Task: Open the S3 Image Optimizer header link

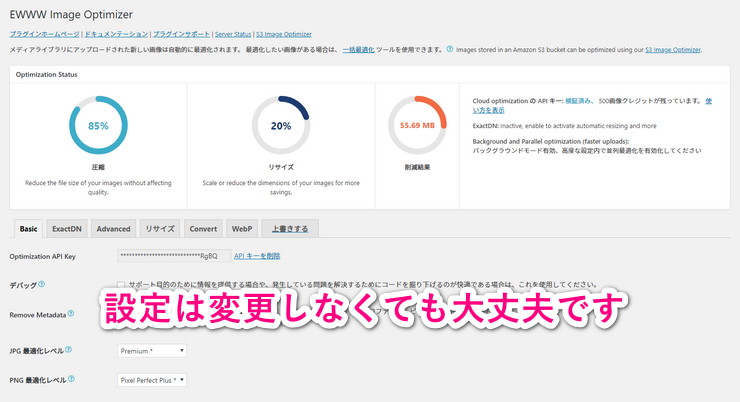Action: click(284, 34)
